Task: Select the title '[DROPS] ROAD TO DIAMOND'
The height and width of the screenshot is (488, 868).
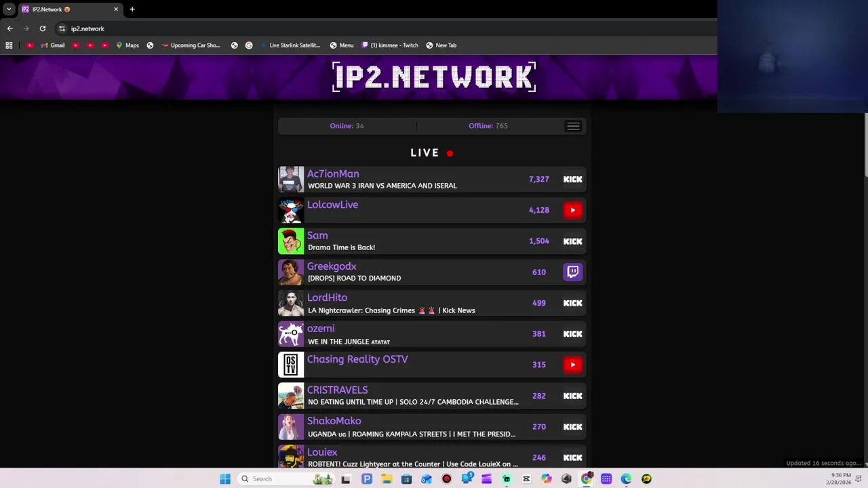Action: tap(354, 278)
